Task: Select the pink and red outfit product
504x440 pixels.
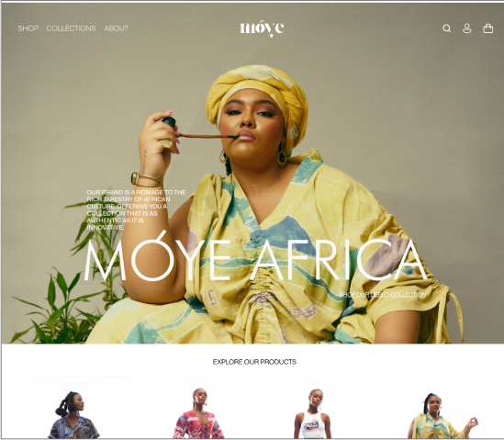Action: coord(198,413)
